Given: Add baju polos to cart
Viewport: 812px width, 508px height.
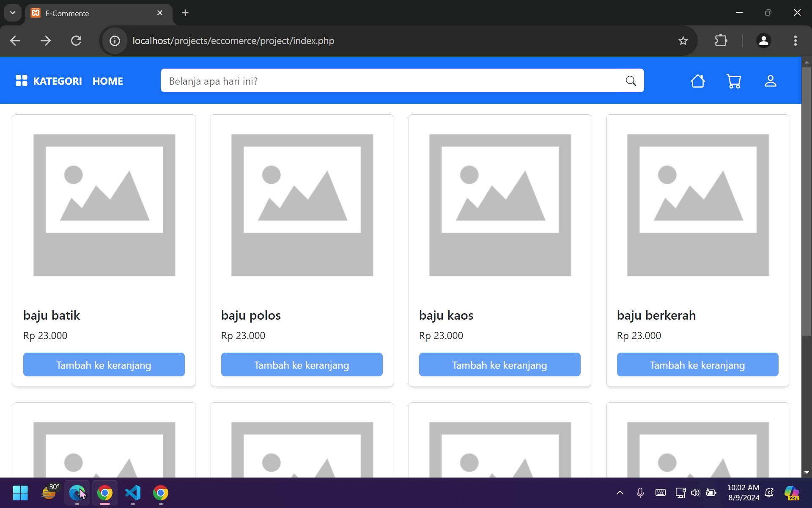Looking at the screenshot, I should point(302,364).
